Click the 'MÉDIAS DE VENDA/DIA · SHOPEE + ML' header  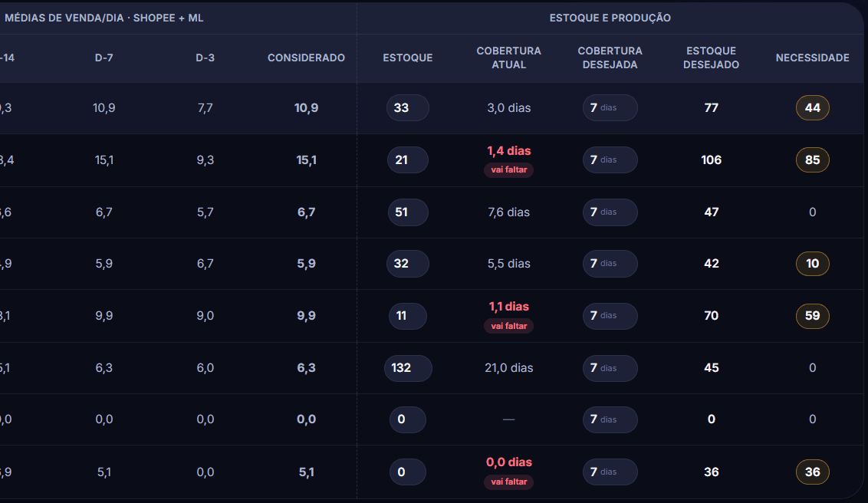(104, 18)
